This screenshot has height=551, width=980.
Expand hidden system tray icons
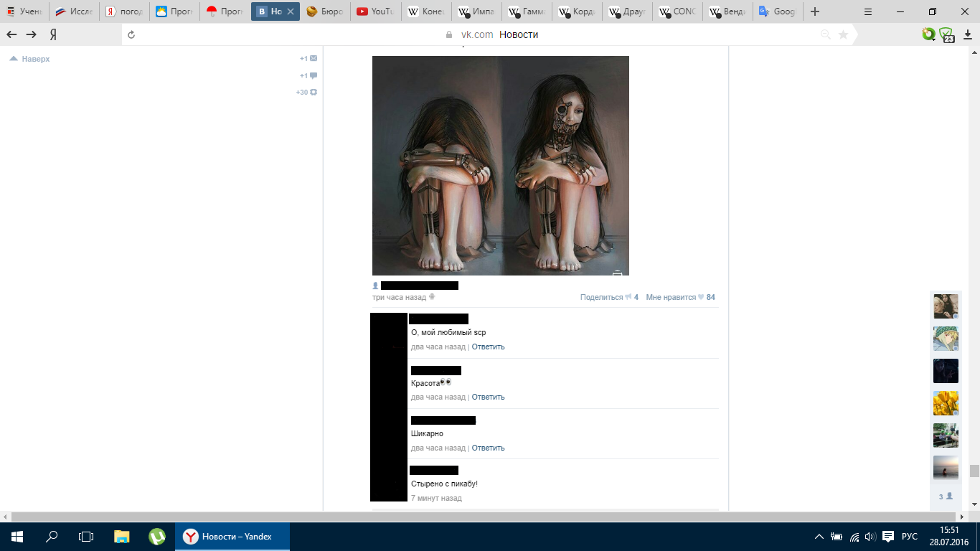(819, 537)
